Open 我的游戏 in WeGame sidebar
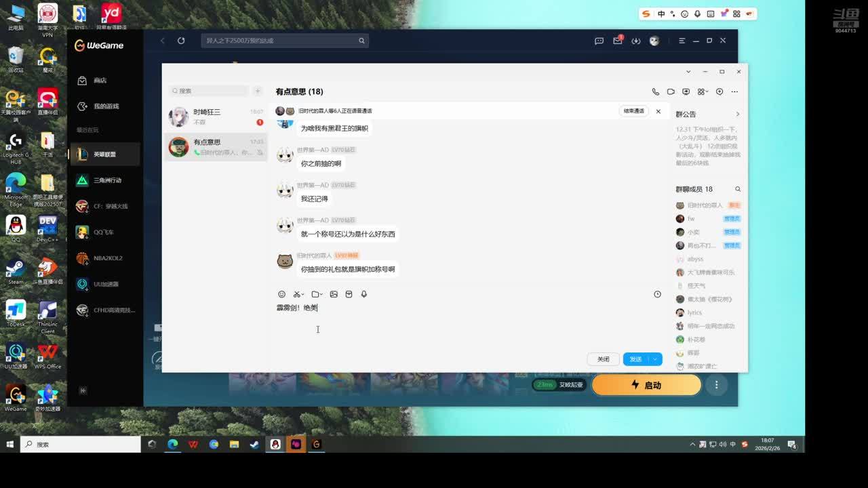Viewport: 868px width, 488px height. coord(105,106)
